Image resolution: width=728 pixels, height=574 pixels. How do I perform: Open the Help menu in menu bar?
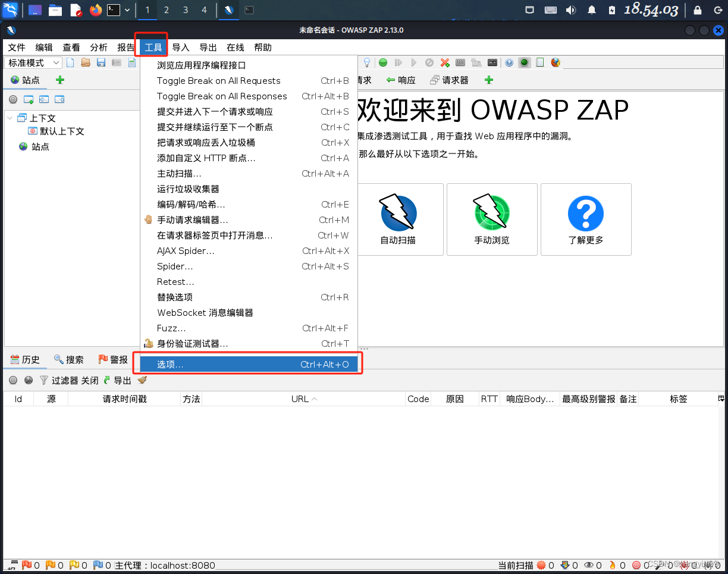coord(263,48)
